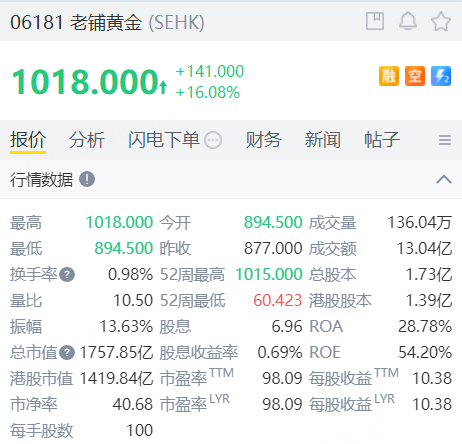Click the 总市值 value 1757.85亿

[x=116, y=352]
